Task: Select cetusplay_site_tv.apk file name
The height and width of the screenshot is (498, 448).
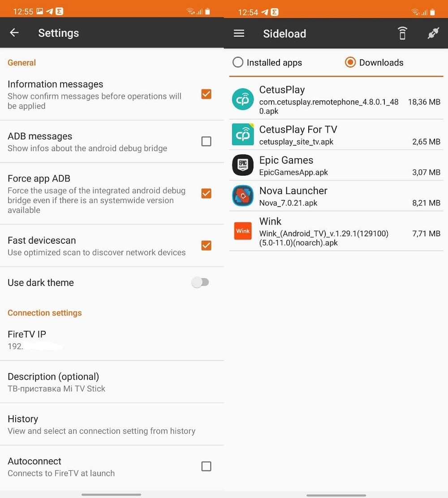Action: pyautogui.click(x=296, y=142)
